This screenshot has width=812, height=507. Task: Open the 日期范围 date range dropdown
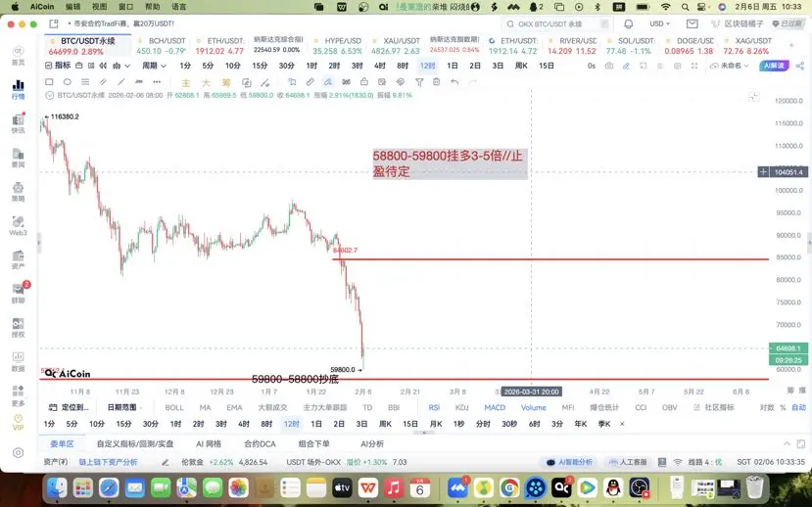[124, 407]
